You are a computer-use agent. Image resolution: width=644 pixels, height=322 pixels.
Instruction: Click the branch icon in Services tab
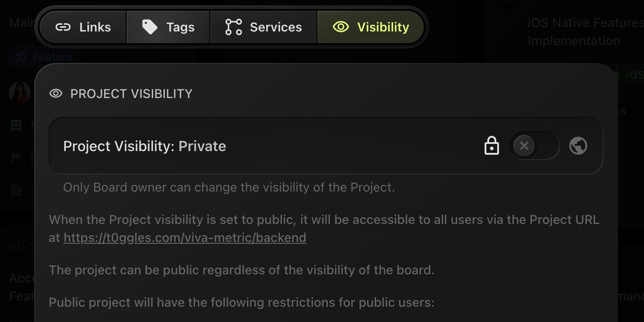[x=233, y=27]
